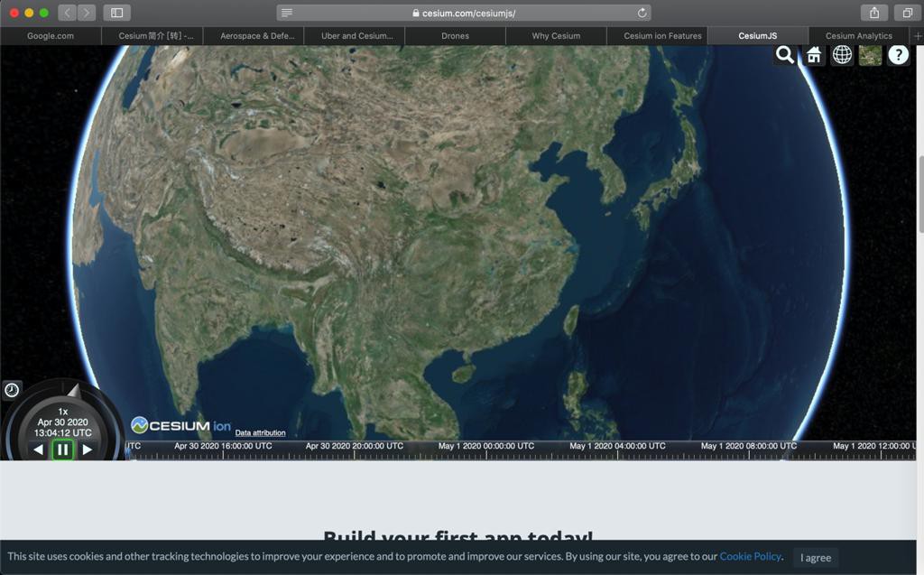The width and height of the screenshot is (924, 575).
Task: Click the Apr 30 2020 date readout
Action: click(62, 422)
